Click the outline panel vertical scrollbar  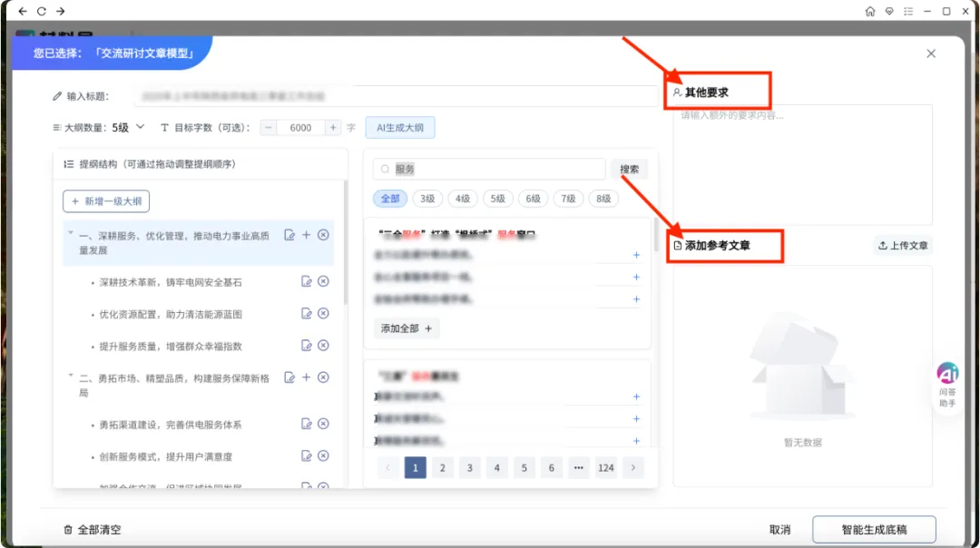(346, 242)
